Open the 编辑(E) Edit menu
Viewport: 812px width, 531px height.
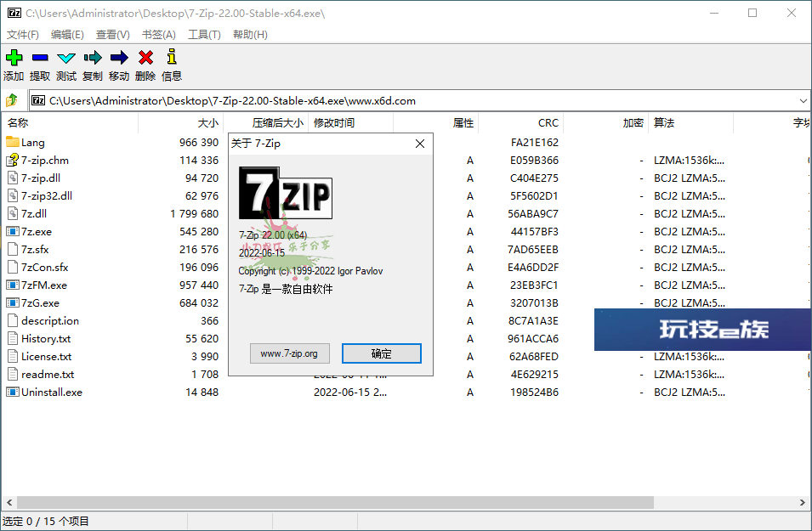tap(67, 35)
